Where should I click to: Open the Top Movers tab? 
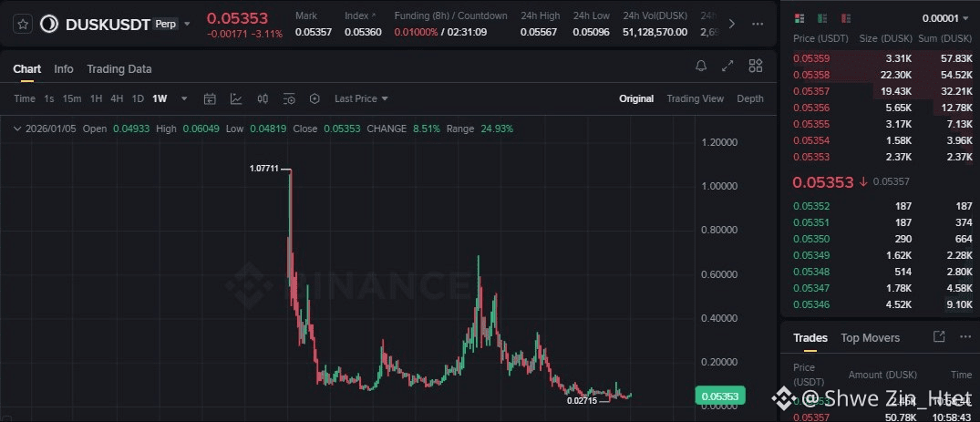[870, 337]
